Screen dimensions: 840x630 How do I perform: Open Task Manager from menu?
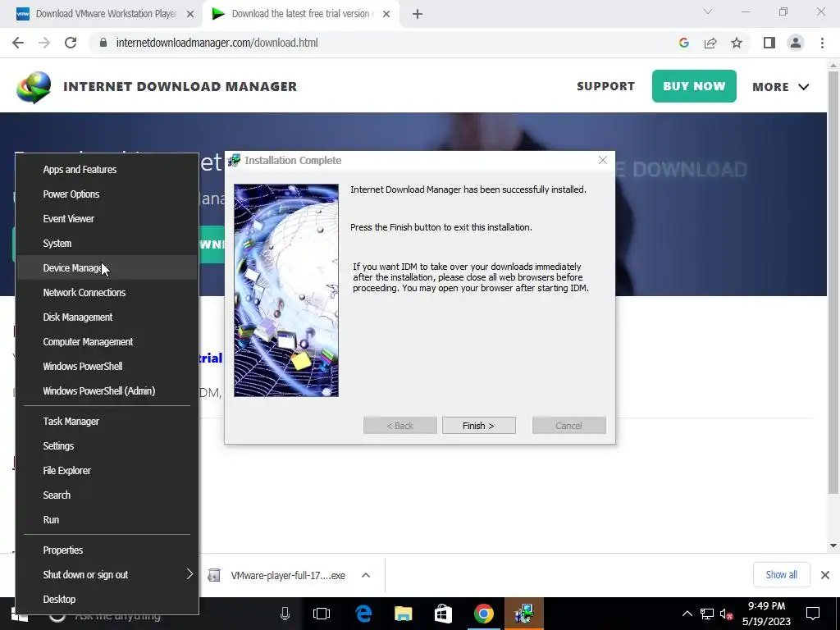107,421
